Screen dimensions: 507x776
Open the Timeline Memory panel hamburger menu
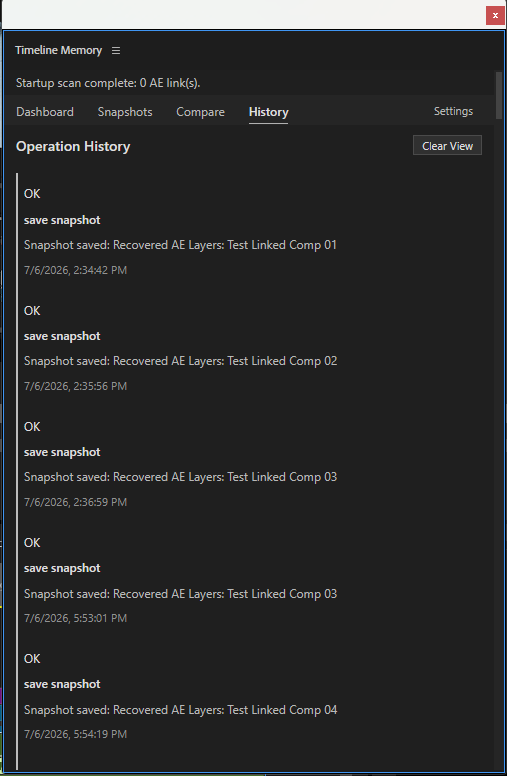[116, 50]
